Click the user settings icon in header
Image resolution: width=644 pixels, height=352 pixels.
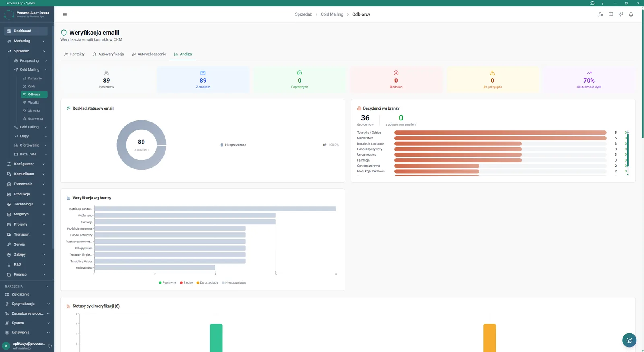[601, 14]
